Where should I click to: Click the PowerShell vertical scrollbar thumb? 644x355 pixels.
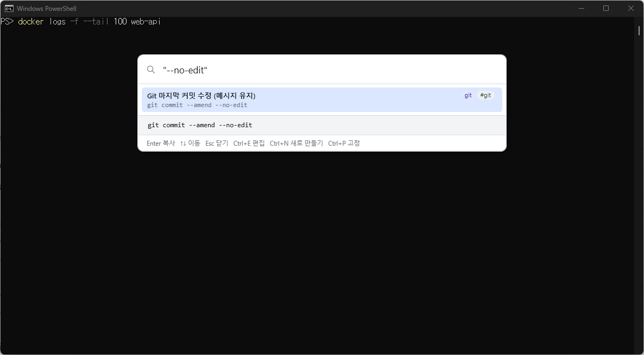pyautogui.click(x=639, y=30)
